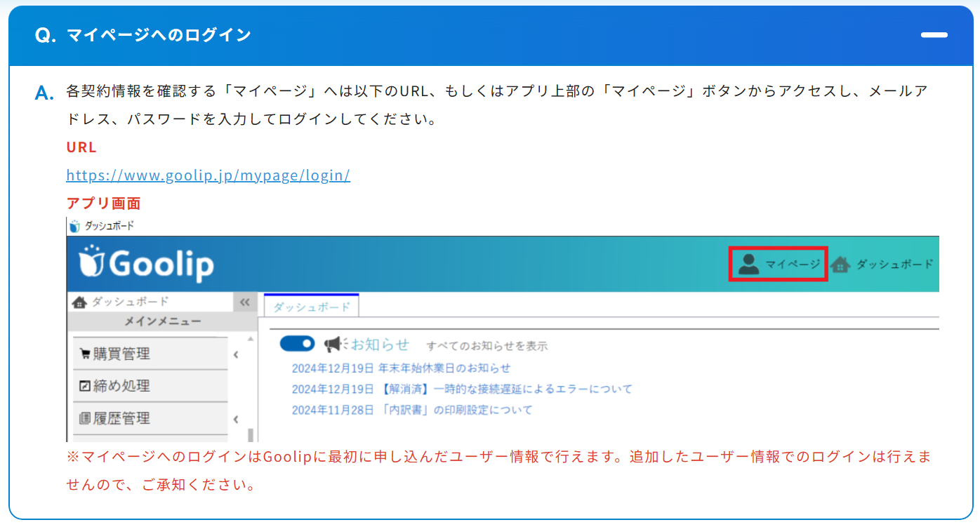Toggle the お知らせ switch

click(x=297, y=343)
